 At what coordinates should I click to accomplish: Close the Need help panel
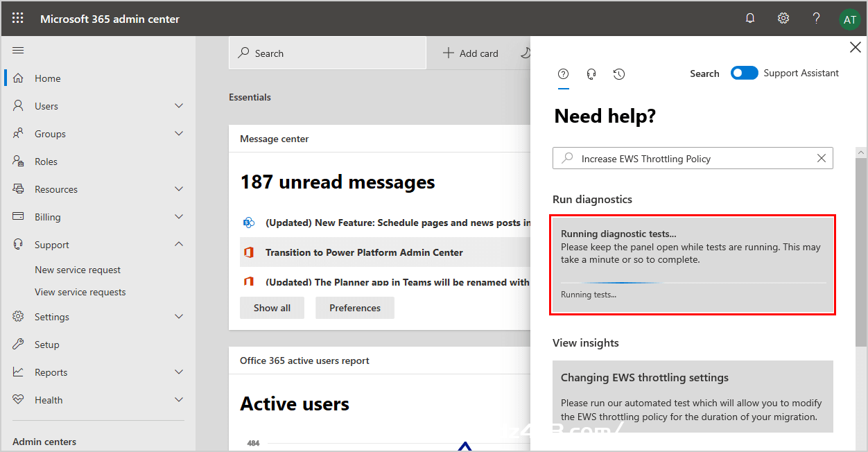coord(856,47)
